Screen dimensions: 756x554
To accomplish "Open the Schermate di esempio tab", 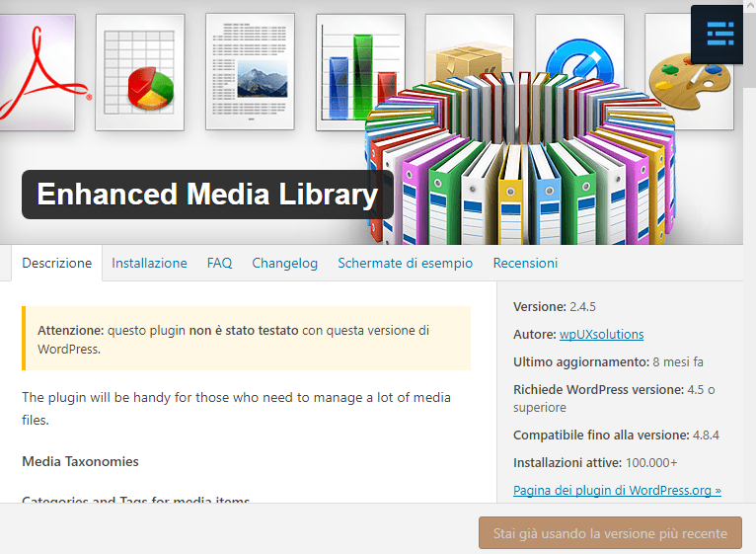I will [405, 263].
